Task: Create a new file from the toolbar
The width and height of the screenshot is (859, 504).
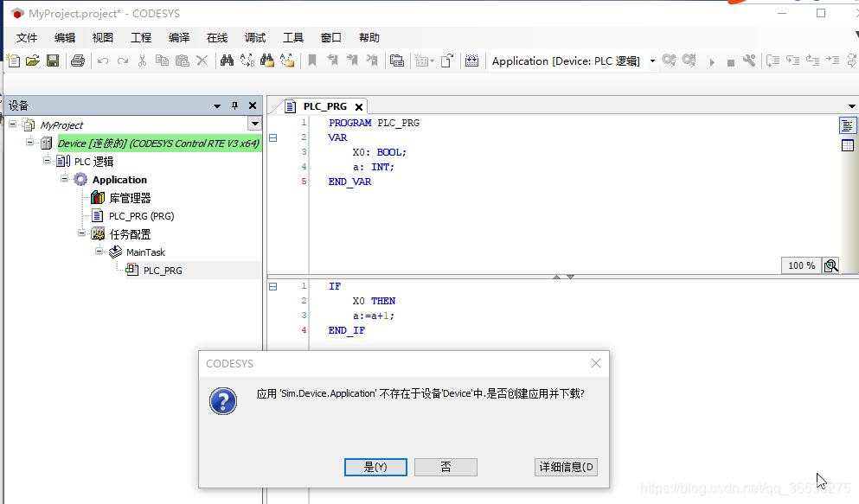Action: pyautogui.click(x=13, y=61)
